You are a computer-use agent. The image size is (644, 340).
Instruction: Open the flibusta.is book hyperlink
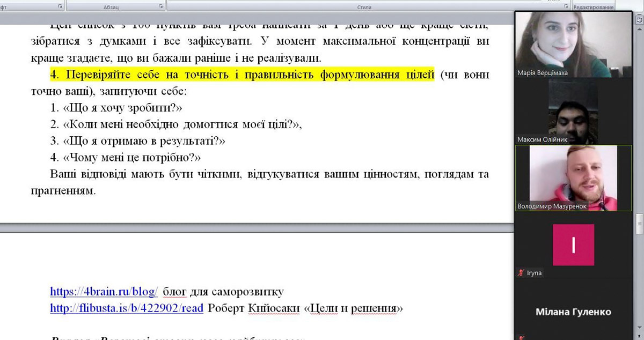pyautogui.click(x=127, y=308)
